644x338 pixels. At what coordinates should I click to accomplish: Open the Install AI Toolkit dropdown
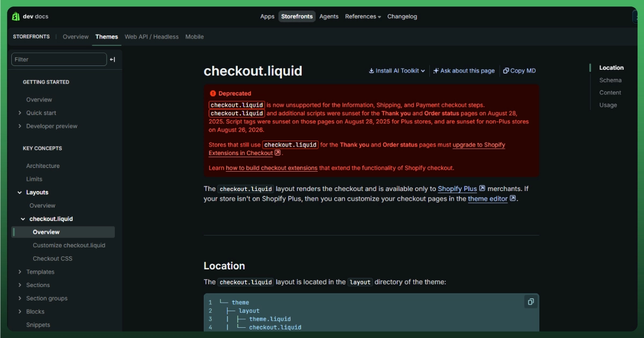click(397, 71)
